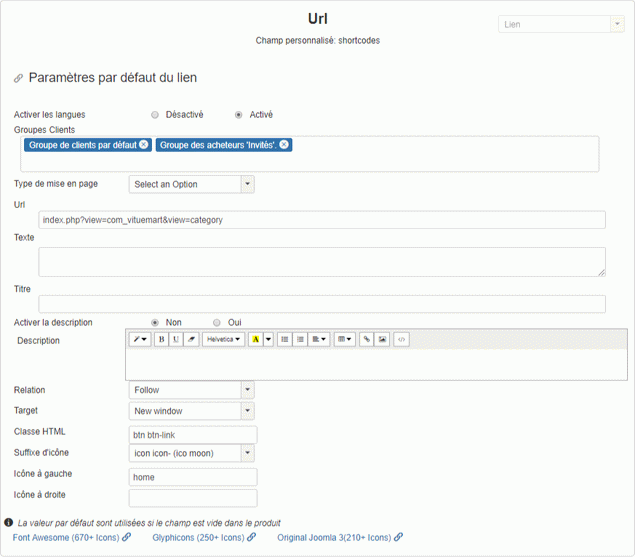Screen dimensions: 635x557
Task: Switch to code view in editor
Action: click(x=401, y=340)
